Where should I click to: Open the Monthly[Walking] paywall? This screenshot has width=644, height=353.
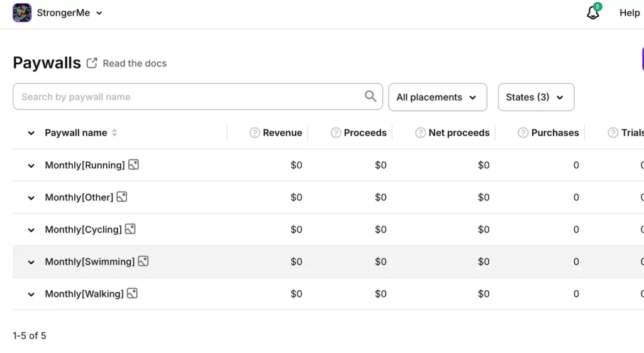coord(84,294)
